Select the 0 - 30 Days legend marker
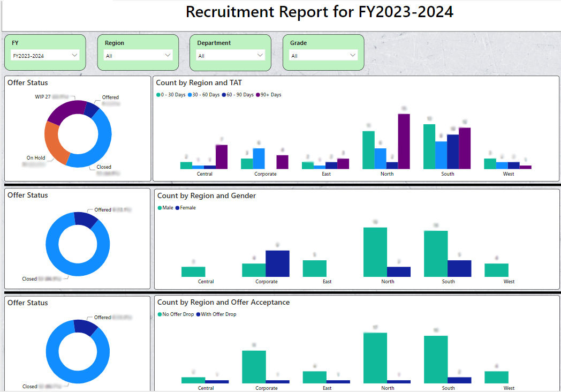 pos(158,95)
